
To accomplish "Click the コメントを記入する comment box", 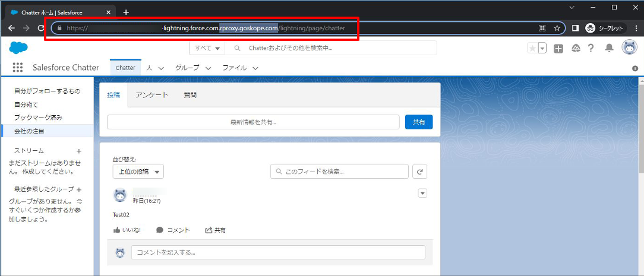I will (278, 252).
